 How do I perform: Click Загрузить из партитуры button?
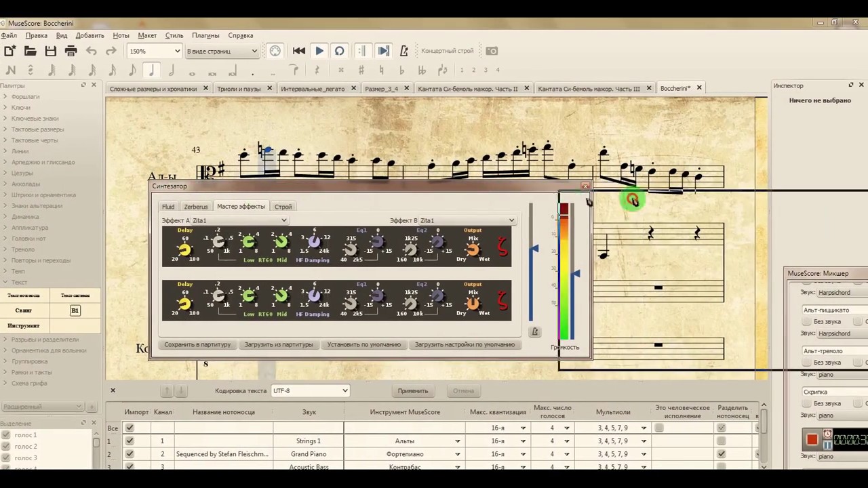click(x=279, y=344)
